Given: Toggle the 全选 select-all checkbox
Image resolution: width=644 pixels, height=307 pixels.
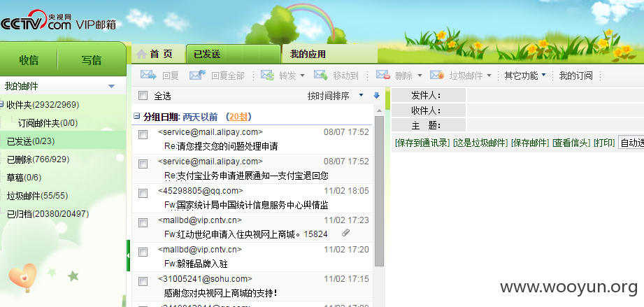Looking at the screenshot, I should [143, 96].
